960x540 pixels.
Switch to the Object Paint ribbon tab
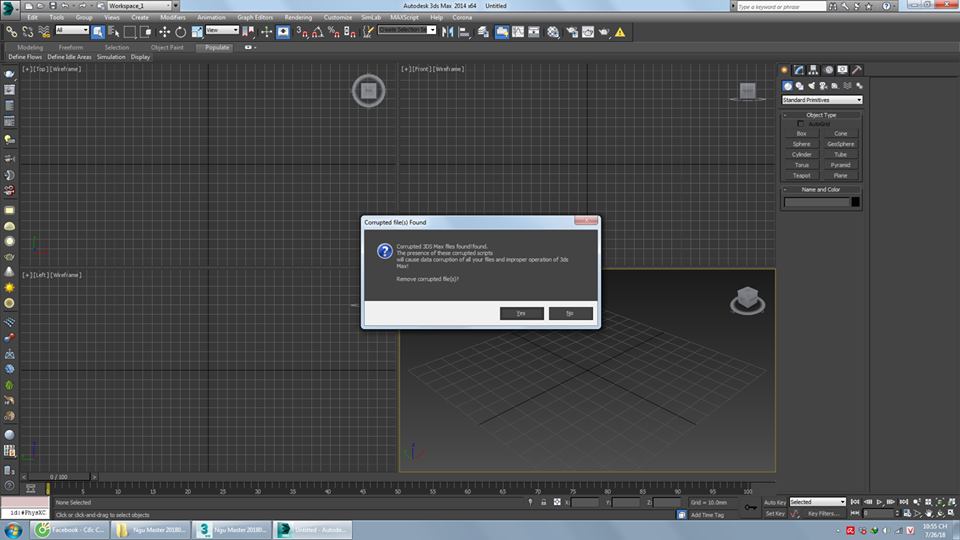[x=167, y=47]
